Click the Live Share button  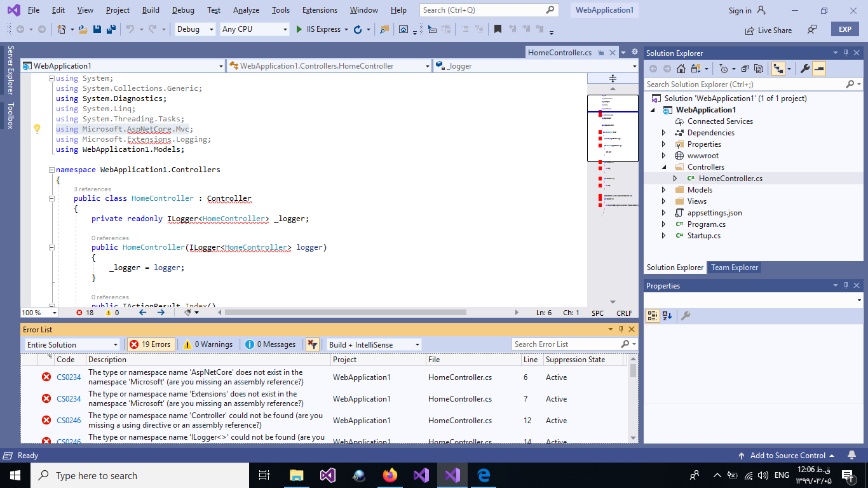(769, 30)
